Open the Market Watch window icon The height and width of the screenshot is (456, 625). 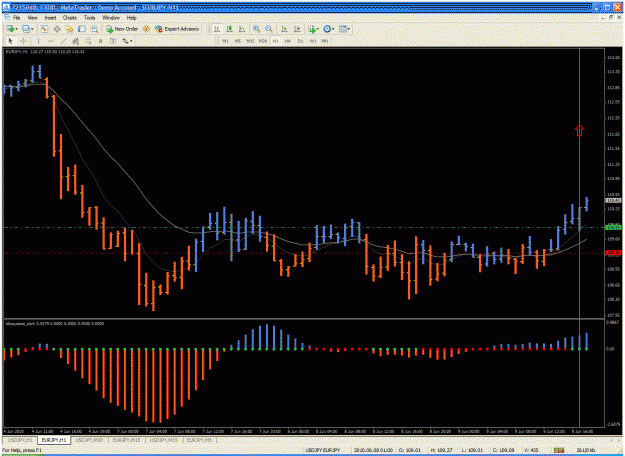tap(44, 29)
